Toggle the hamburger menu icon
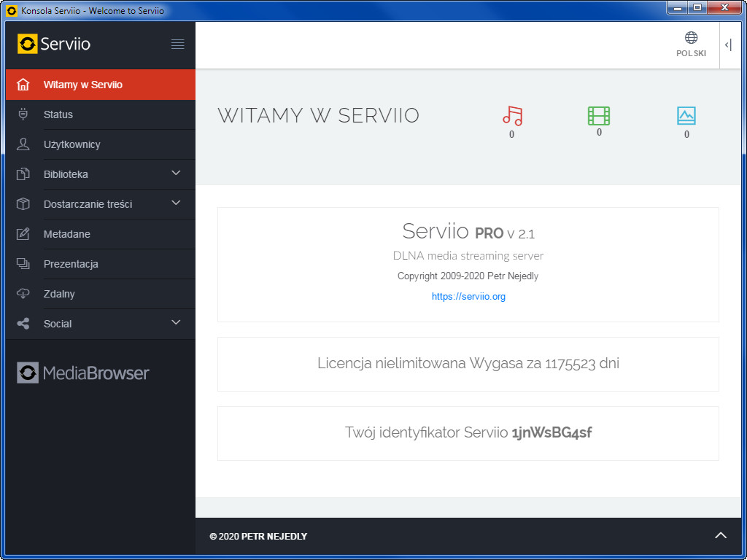Screen dimensions: 747x560 178,44
